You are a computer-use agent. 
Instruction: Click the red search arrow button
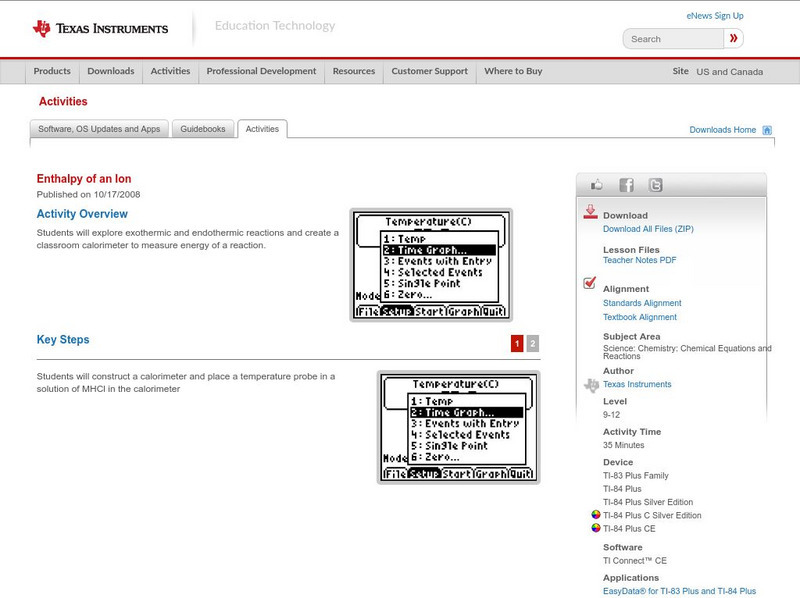click(x=733, y=38)
